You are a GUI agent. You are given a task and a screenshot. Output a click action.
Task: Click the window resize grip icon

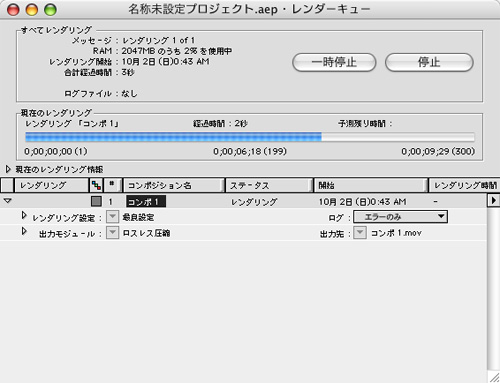point(494,377)
